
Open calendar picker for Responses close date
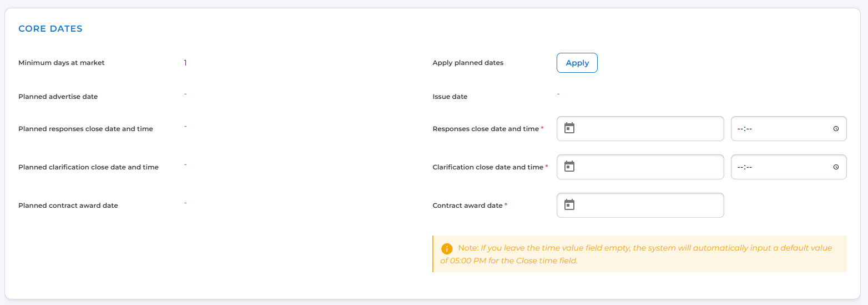click(569, 128)
